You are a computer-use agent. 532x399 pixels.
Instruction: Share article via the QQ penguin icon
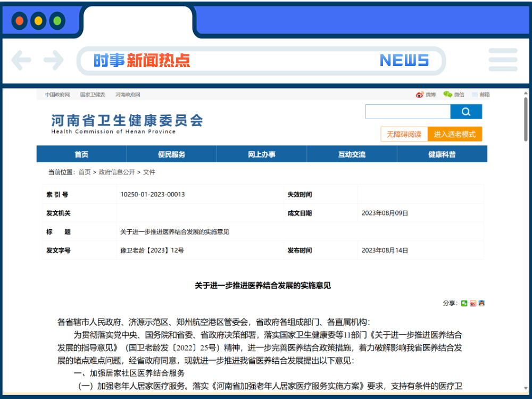coord(481,303)
